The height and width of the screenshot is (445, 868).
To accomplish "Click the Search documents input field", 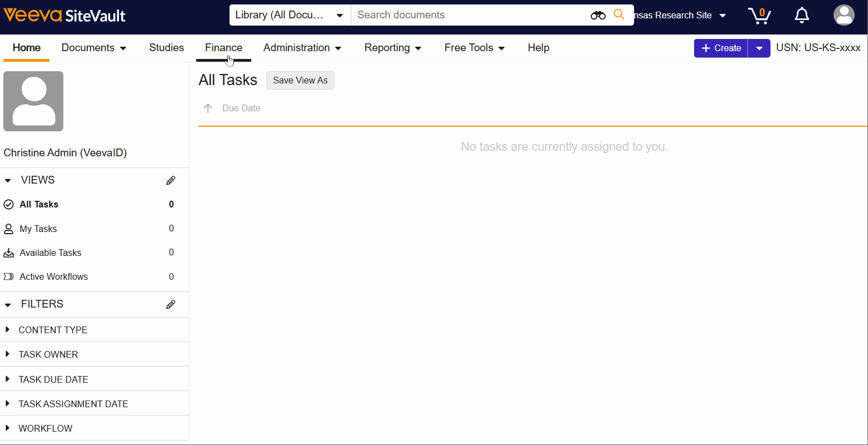I will (470, 15).
